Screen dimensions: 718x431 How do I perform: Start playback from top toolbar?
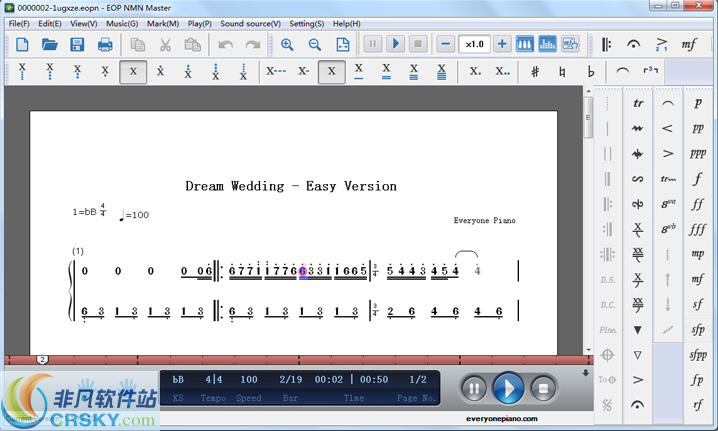[395, 44]
